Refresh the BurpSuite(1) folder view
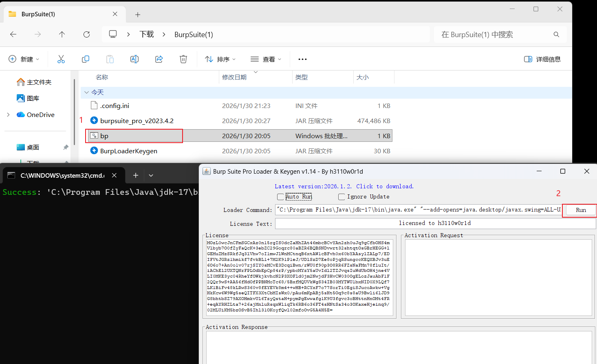Viewport: 597px width, 364px height. (x=86, y=35)
